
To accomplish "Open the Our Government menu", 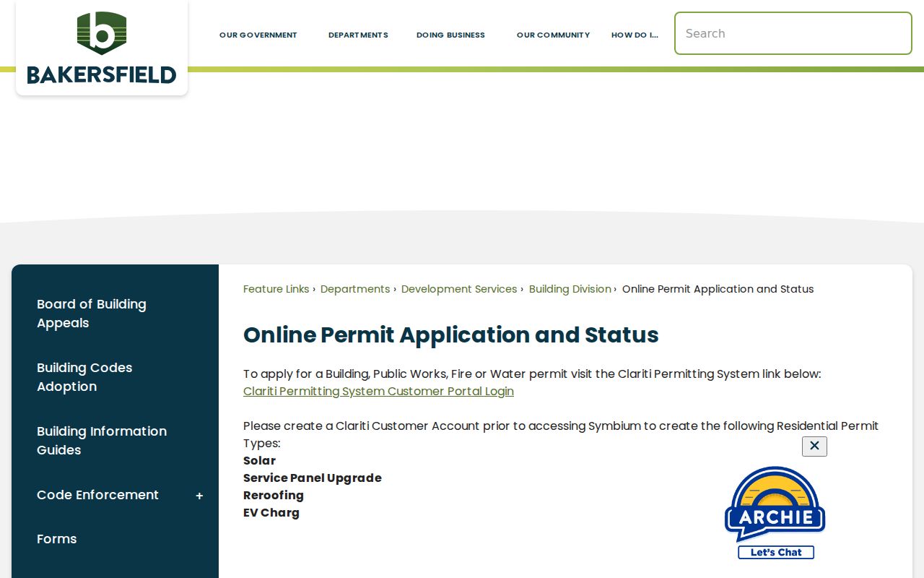I will 258,35.
